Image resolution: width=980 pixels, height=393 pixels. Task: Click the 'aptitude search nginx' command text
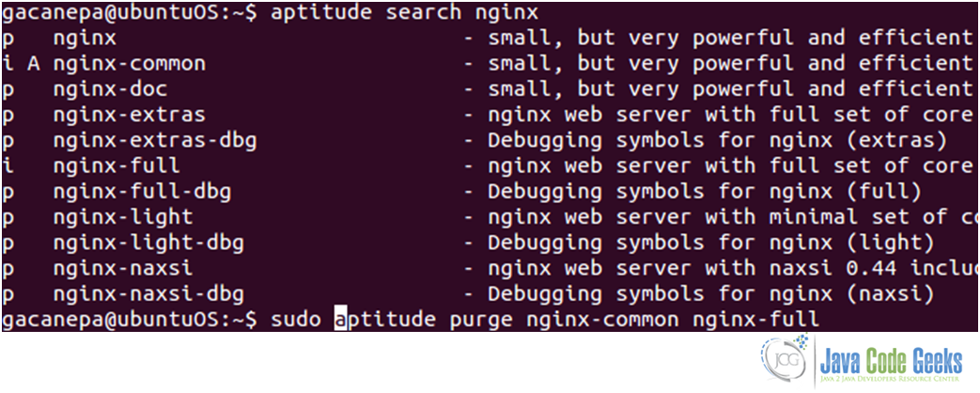tap(404, 13)
